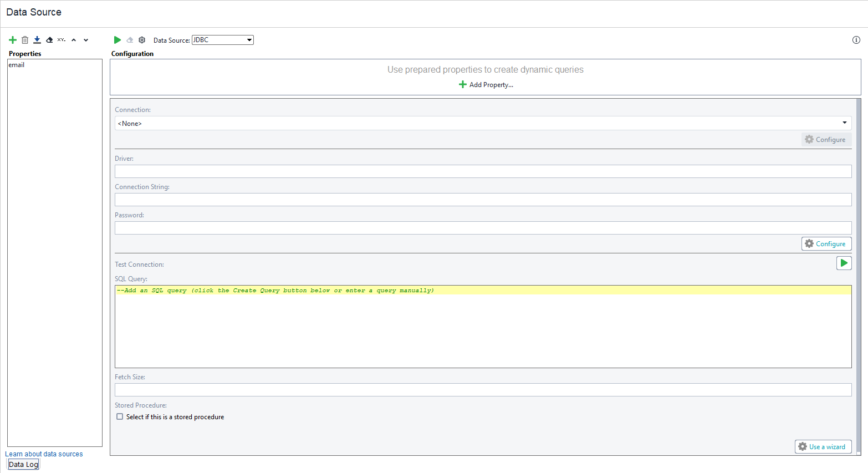Expand the Connection <None> dropdown
The image size is (868, 473).
coord(845,123)
